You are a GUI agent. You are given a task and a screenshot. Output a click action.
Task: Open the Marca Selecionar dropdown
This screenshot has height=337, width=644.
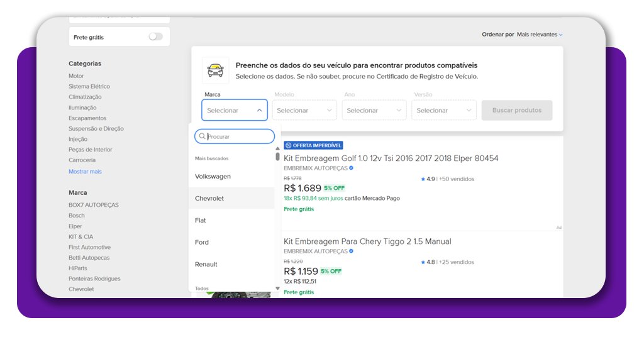[x=235, y=110]
